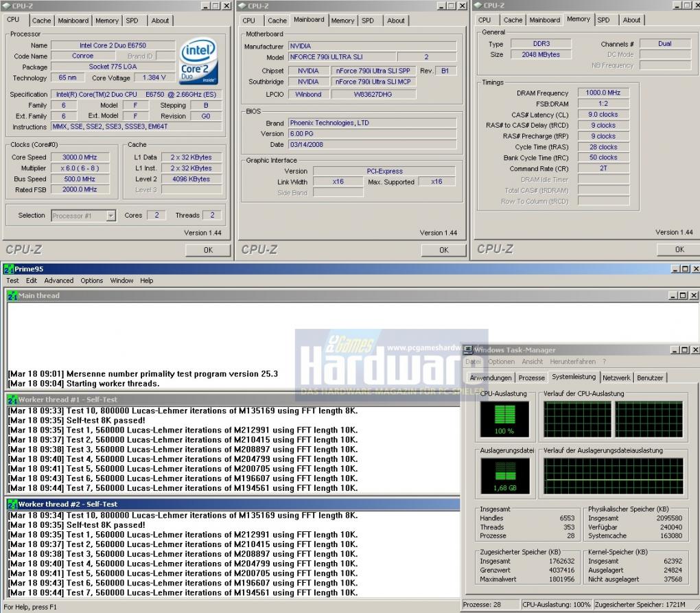Screen dimensions: 700x613
Task: Open the Processor #1 selection dropdown
Action: (x=110, y=216)
